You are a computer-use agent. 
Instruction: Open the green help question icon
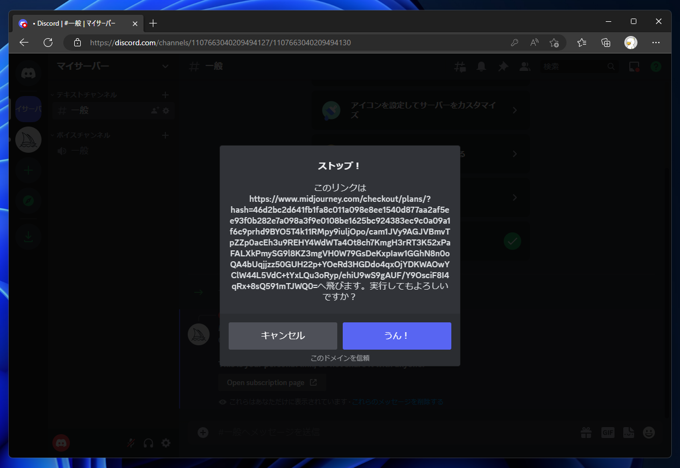tap(656, 66)
